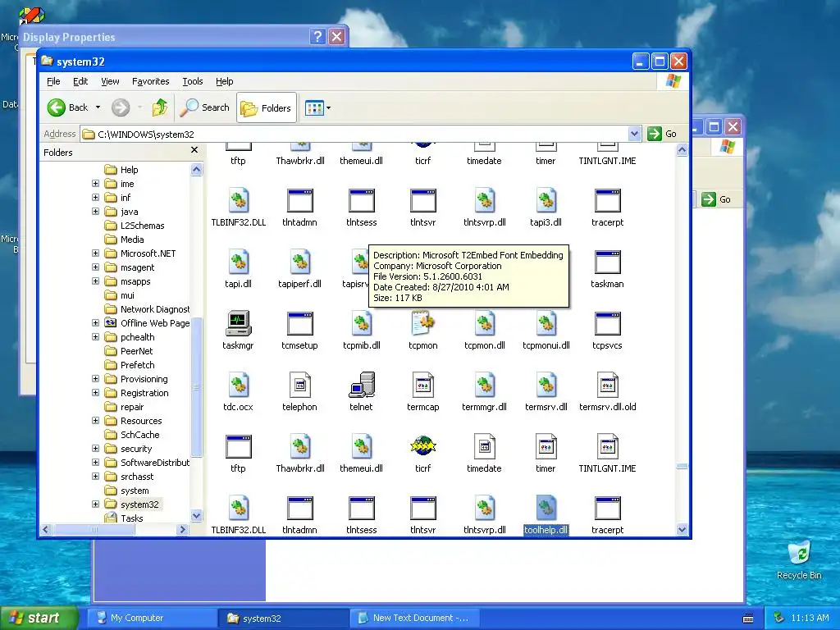The width and height of the screenshot is (840, 630).
Task: Click the system tray icon beside the clock
Action: (779, 618)
